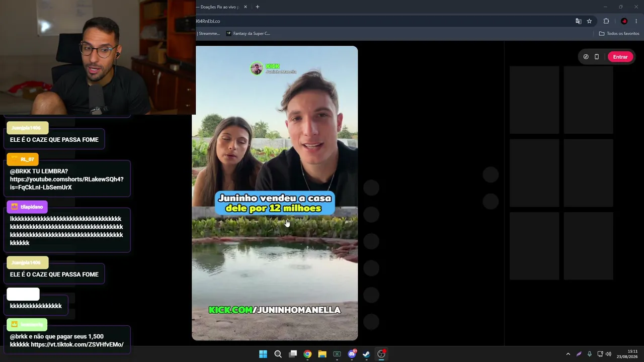Open the Fantasy da Super C bookmark
This screenshot has height=362, width=644.
249,34
